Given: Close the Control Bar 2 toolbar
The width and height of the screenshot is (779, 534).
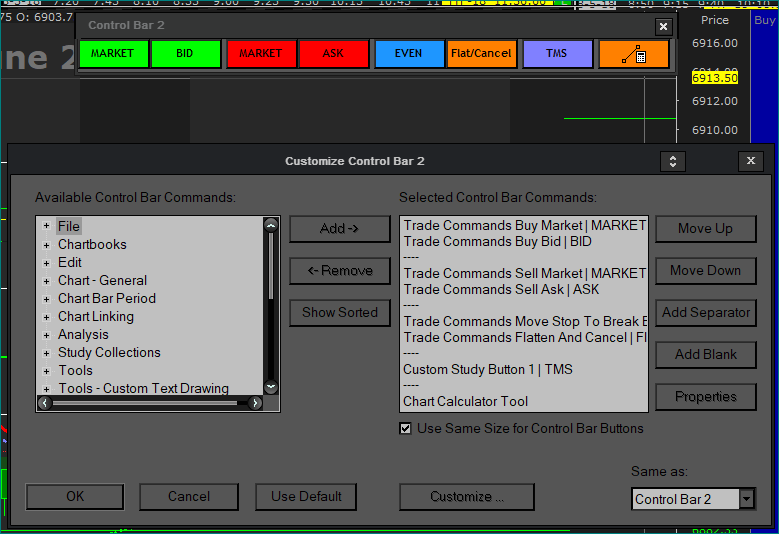Looking at the screenshot, I should tap(663, 26).
